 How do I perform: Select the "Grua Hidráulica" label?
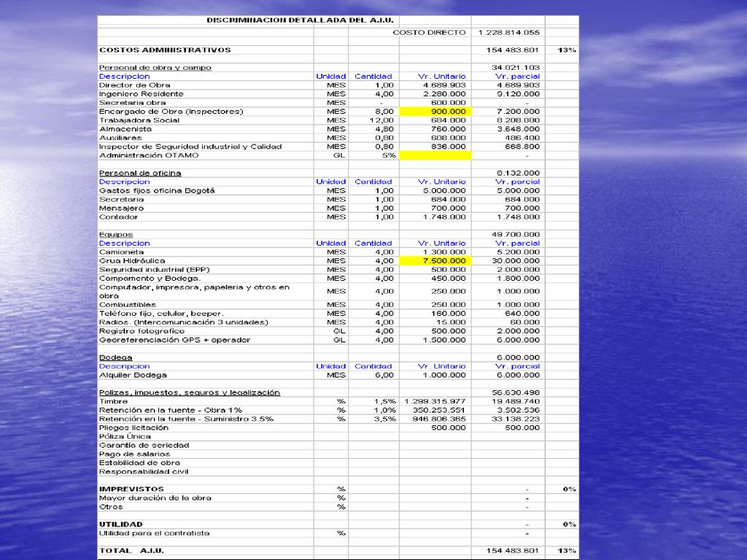(132, 261)
